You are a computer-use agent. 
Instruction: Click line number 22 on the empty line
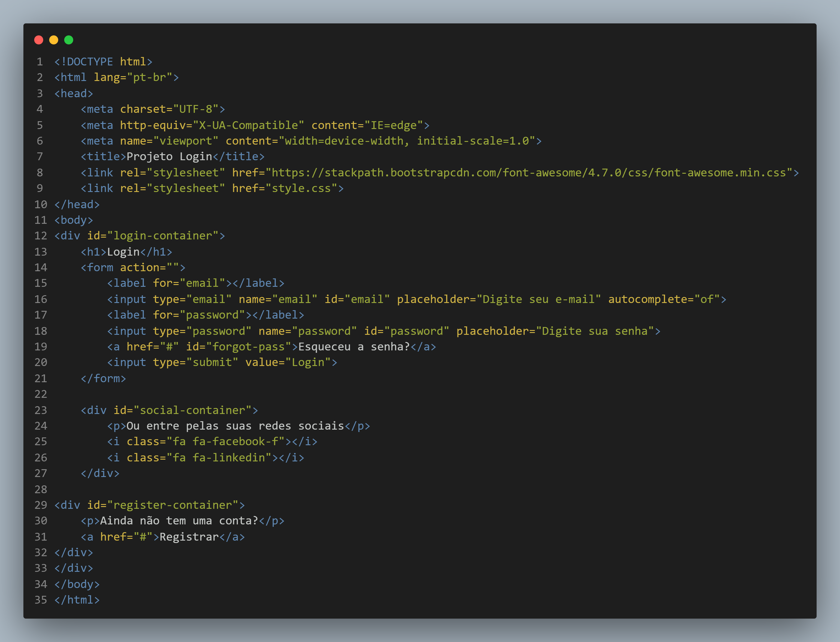(40, 394)
